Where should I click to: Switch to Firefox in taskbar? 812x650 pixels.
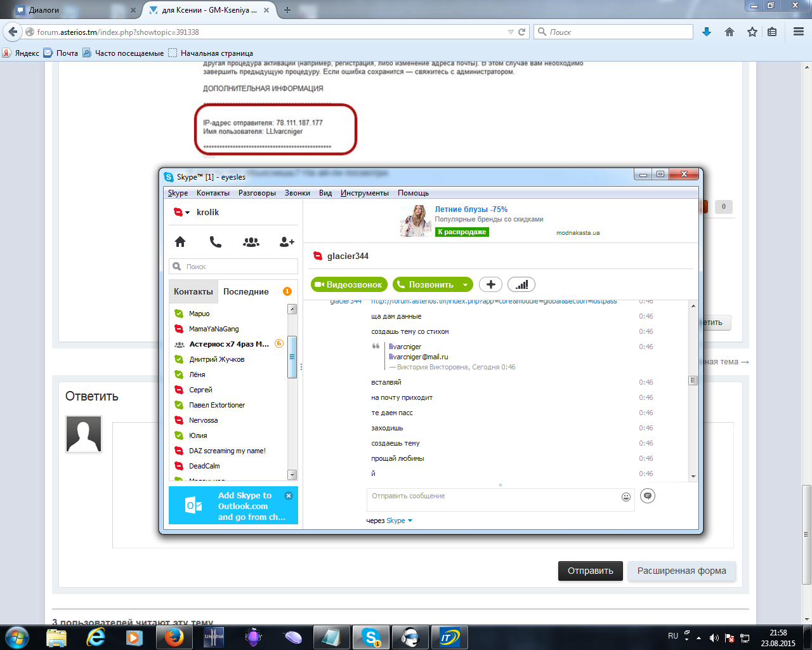174,637
